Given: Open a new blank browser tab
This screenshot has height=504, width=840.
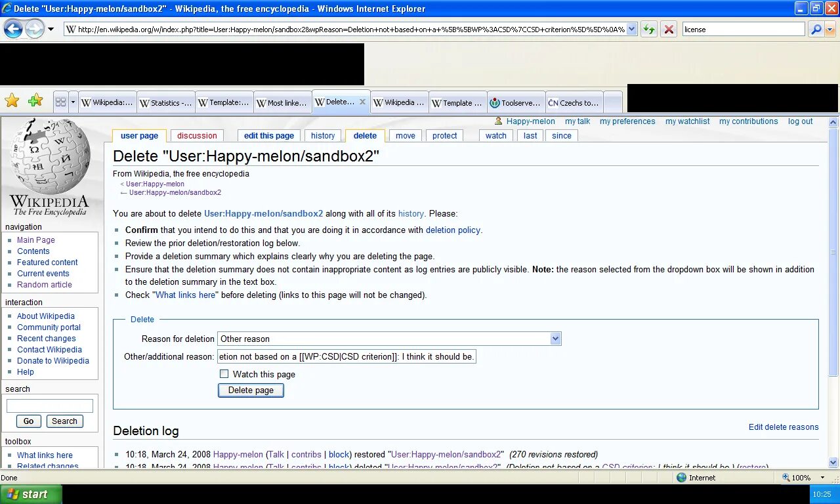Looking at the screenshot, I should pyautogui.click(x=613, y=102).
